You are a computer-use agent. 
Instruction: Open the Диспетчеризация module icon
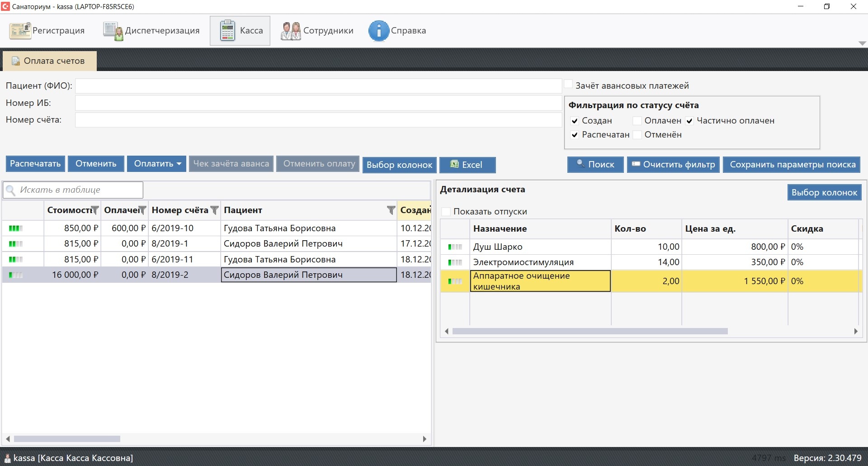(113, 31)
